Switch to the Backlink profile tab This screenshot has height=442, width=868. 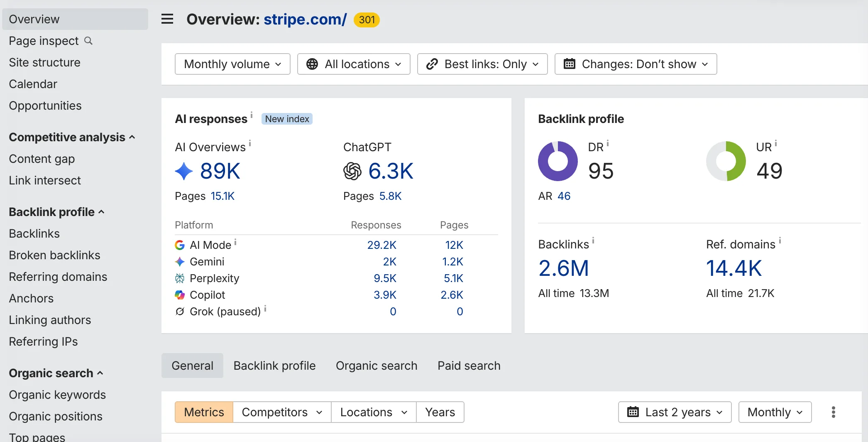[x=274, y=366]
